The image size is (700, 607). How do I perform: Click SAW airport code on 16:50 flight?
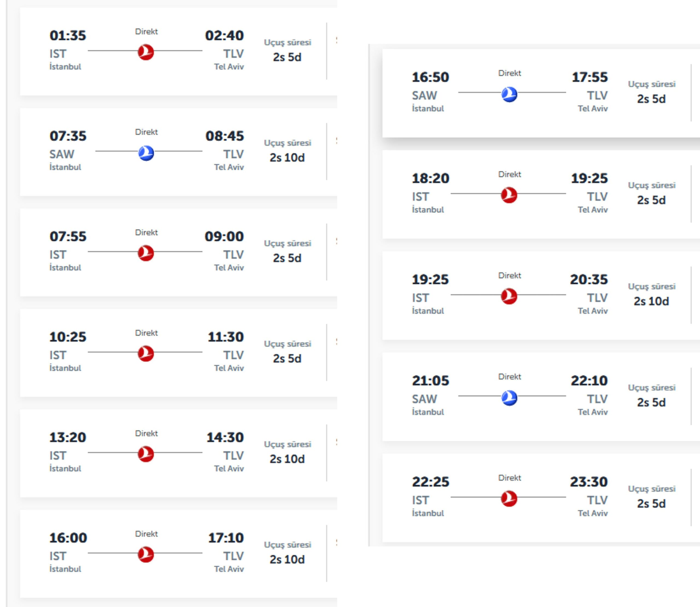424,95
